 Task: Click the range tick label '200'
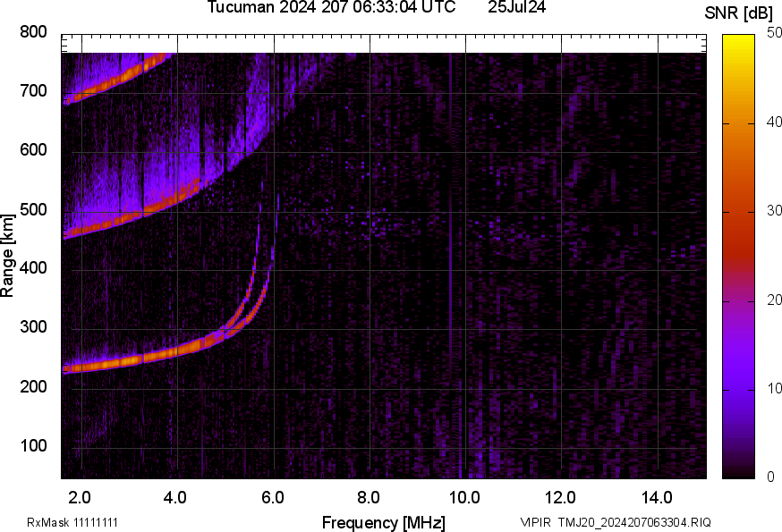[33, 387]
